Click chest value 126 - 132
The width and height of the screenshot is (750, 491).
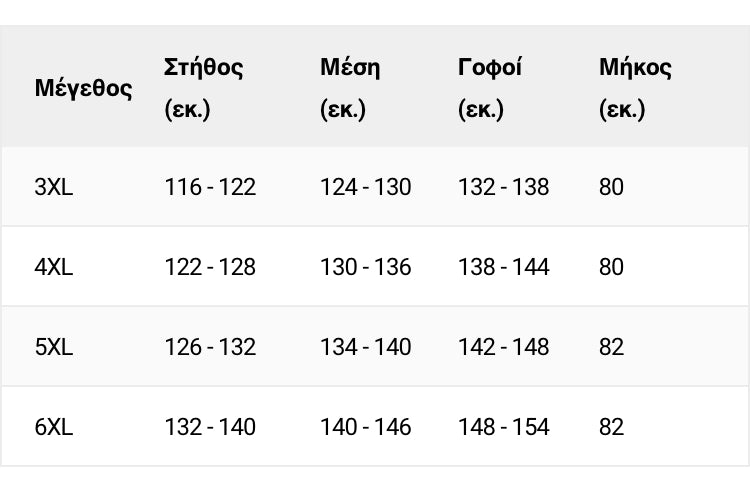(x=210, y=347)
